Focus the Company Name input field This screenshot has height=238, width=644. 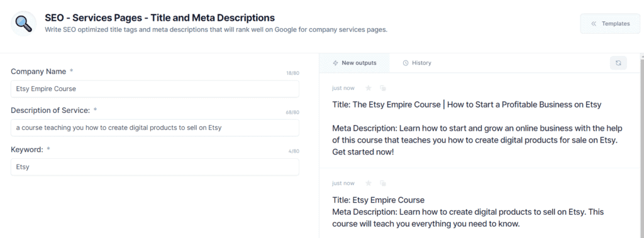pyautogui.click(x=155, y=89)
